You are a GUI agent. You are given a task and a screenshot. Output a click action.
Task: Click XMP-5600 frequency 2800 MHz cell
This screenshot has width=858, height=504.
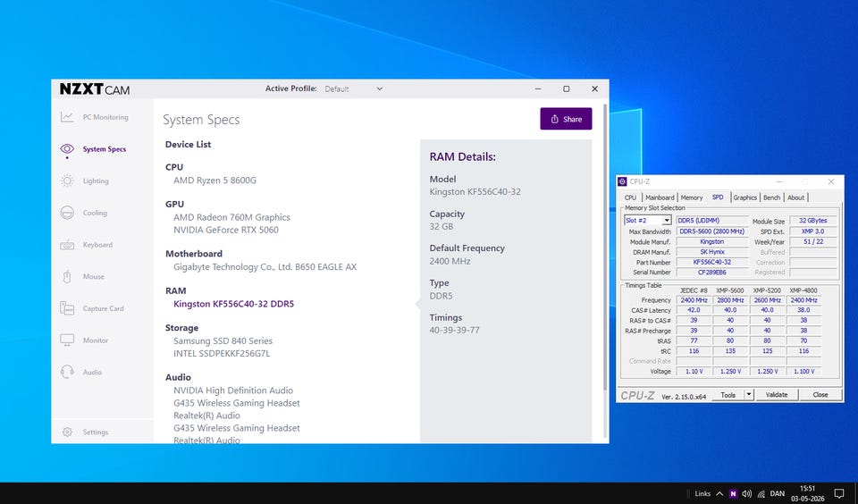(730, 300)
